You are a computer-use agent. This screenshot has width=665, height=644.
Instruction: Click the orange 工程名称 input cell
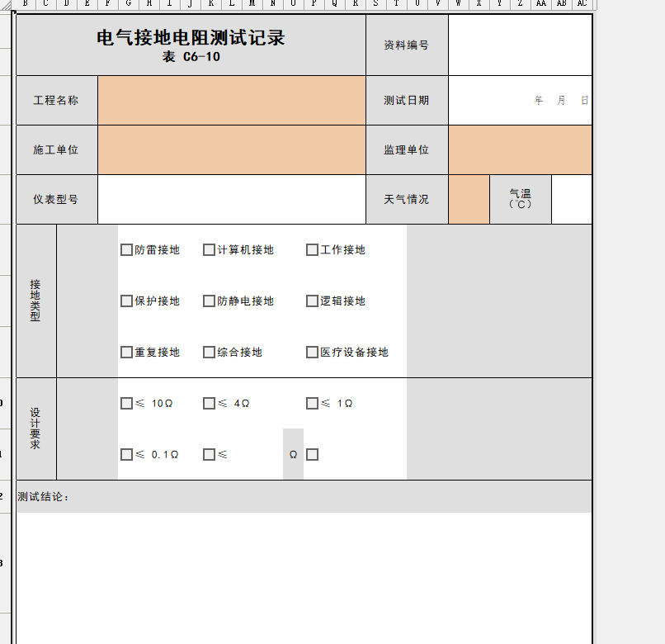(231, 101)
